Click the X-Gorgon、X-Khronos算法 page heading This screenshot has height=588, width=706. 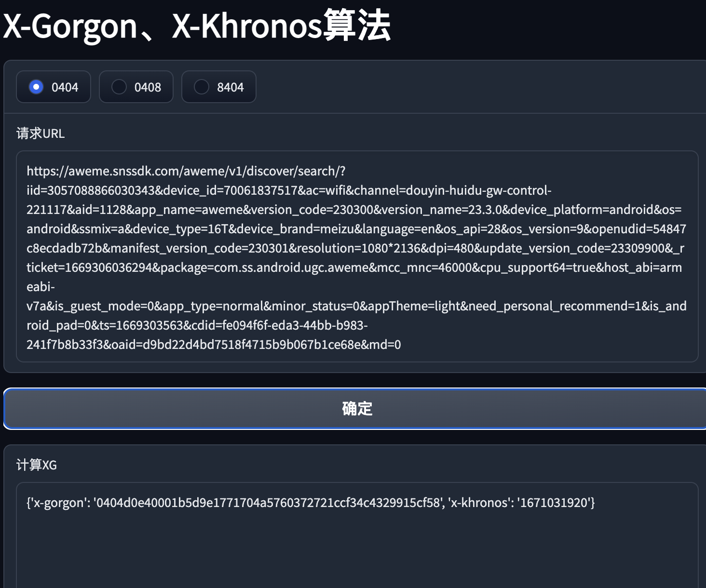coord(197,26)
